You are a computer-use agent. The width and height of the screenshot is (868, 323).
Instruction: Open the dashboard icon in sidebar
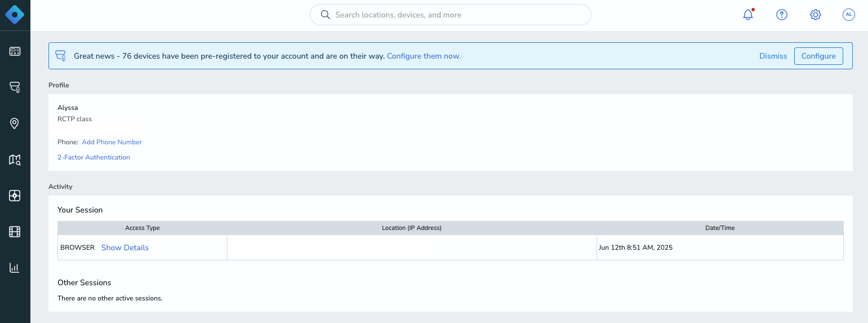tap(15, 51)
